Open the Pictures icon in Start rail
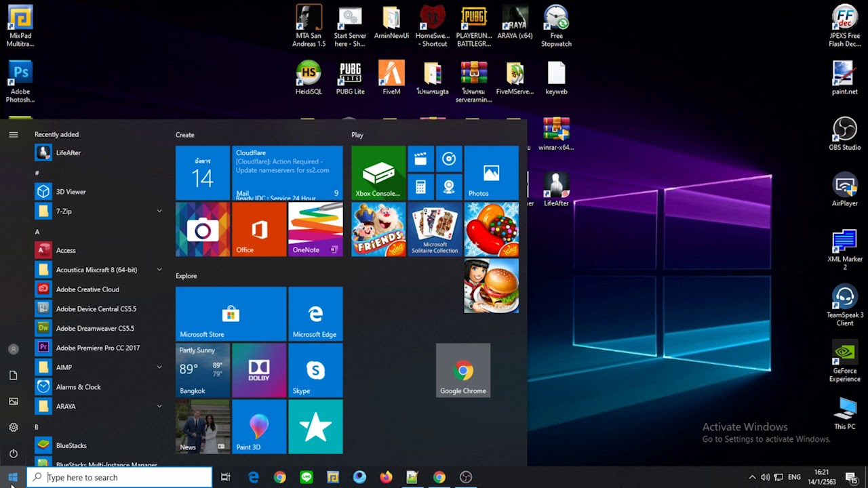 (13, 401)
